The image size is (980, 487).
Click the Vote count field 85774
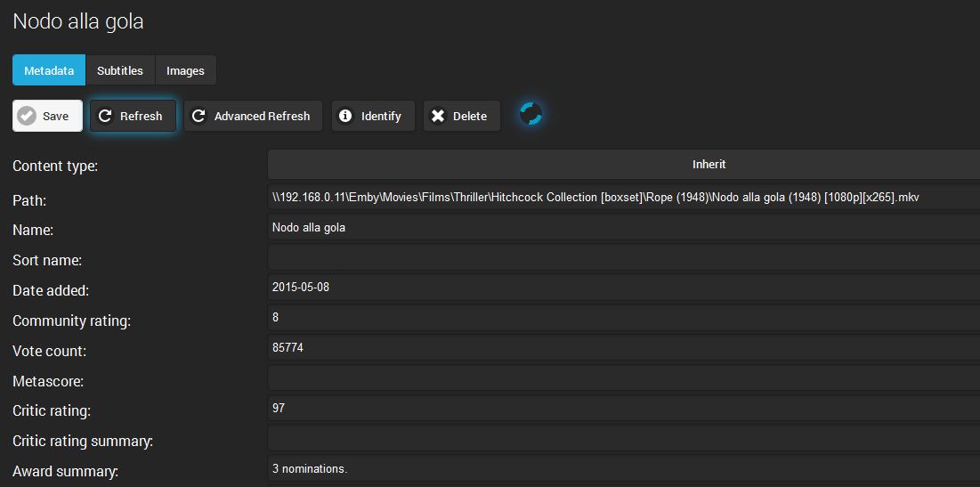point(624,347)
